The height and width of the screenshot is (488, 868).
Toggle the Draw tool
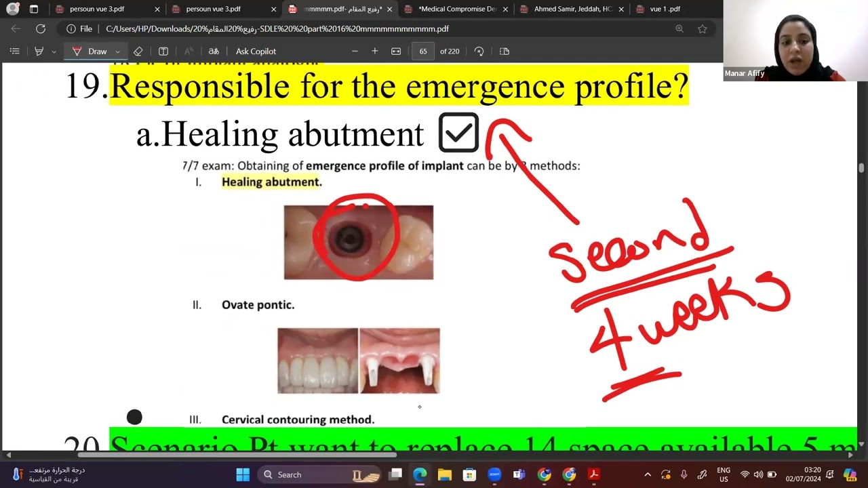click(90, 51)
